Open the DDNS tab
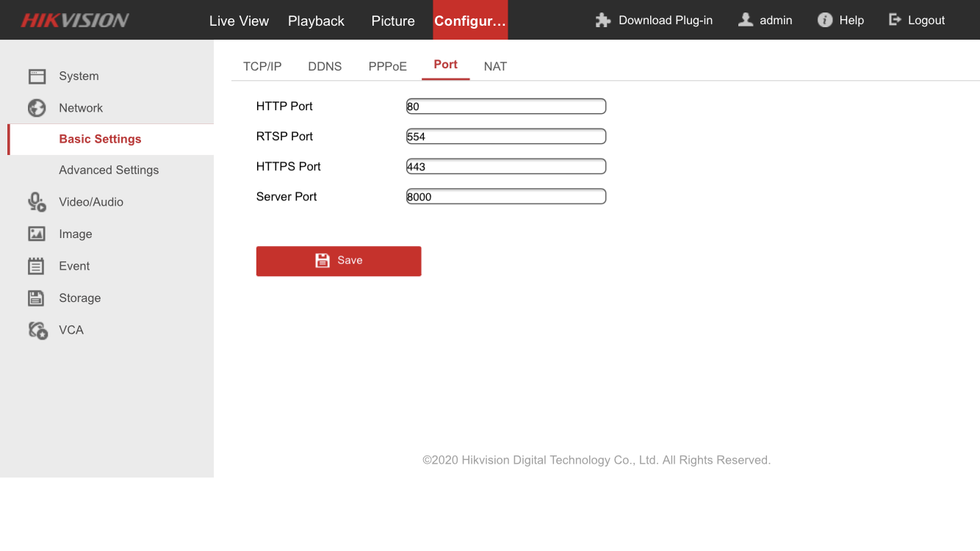980x551 pixels. (325, 66)
